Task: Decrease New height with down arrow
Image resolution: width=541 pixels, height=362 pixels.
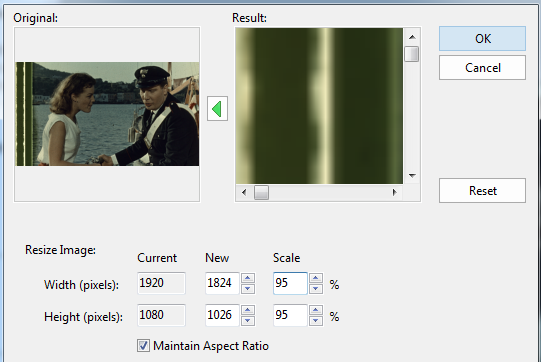Action: (x=248, y=321)
